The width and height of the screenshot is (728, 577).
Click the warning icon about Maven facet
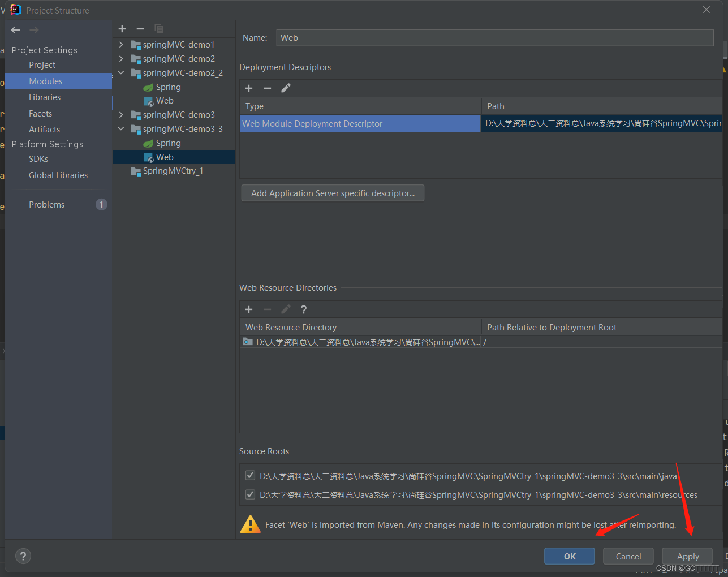(x=250, y=524)
